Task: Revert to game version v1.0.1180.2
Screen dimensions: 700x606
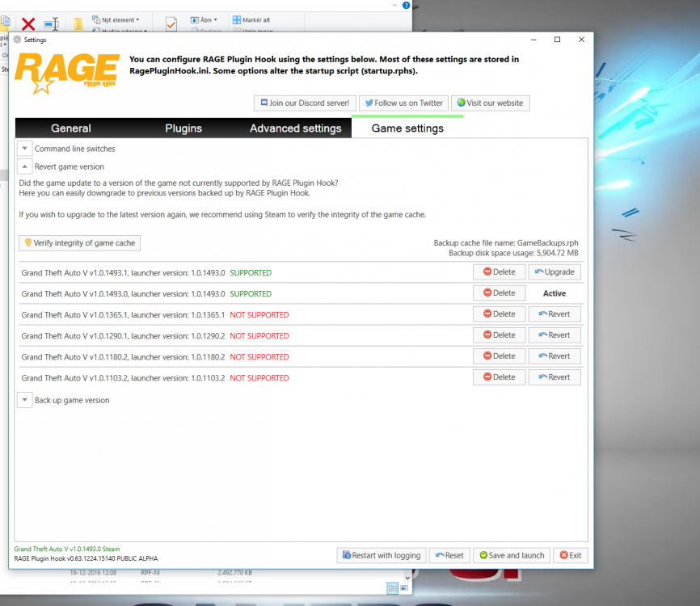Action: tap(555, 356)
